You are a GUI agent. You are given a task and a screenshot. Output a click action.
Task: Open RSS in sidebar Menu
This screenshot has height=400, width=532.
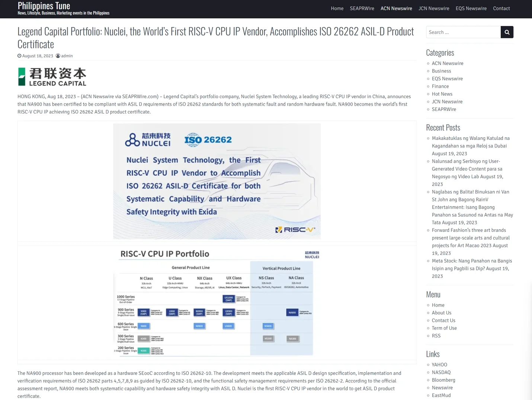pos(436,336)
